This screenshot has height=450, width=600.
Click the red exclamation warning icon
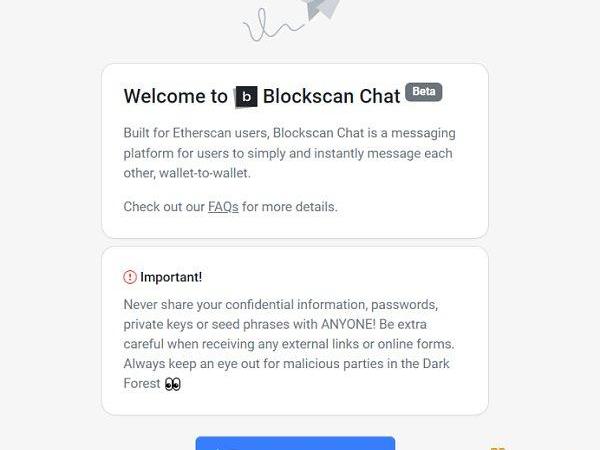130,277
